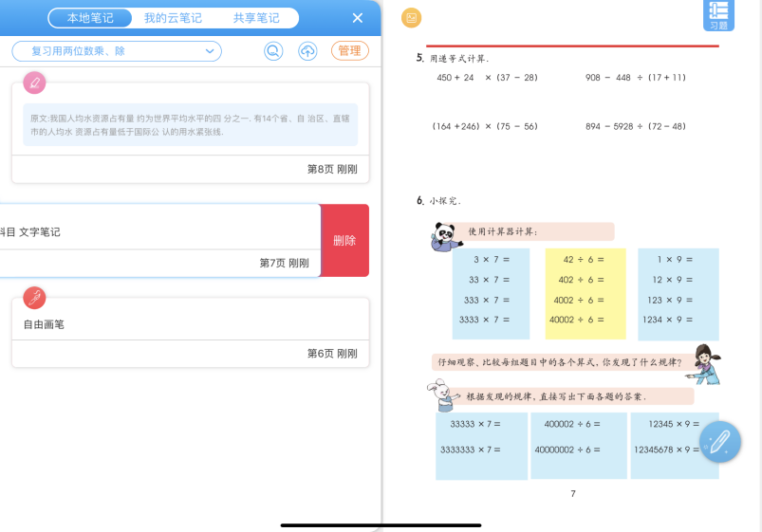Click the 管理 button

click(x=349, y=51)
